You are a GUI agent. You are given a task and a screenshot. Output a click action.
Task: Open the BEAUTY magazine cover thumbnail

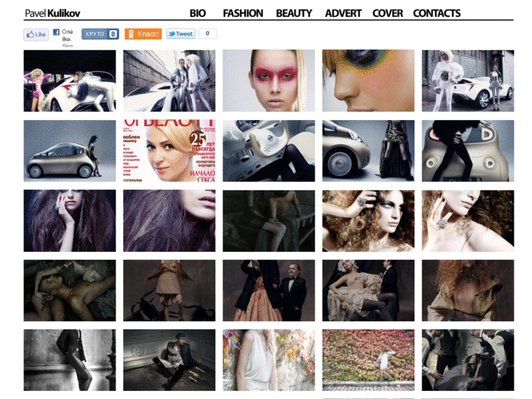[x=169, y=151]
